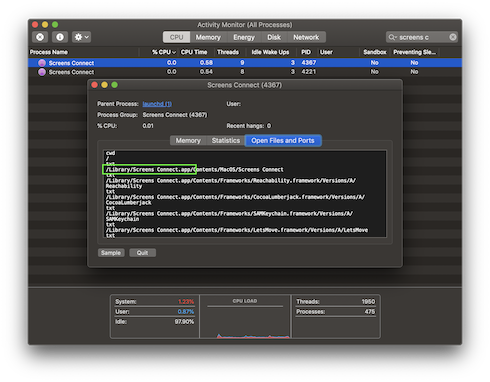Clear the search field with x icon
The width and height of the screenshot is (490, 382).
[x=453, y=37]
